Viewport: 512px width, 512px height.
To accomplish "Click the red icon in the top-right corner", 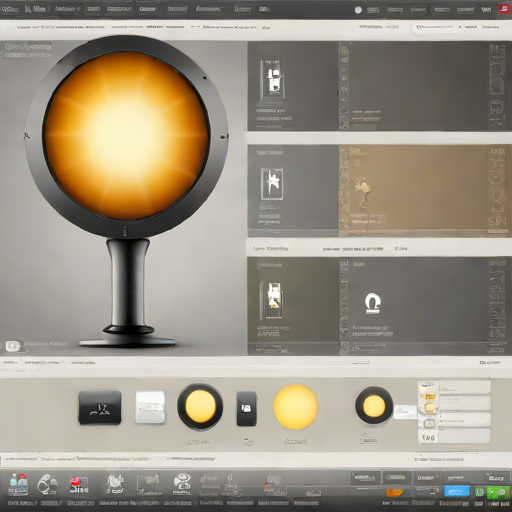I will pos(505,9).
